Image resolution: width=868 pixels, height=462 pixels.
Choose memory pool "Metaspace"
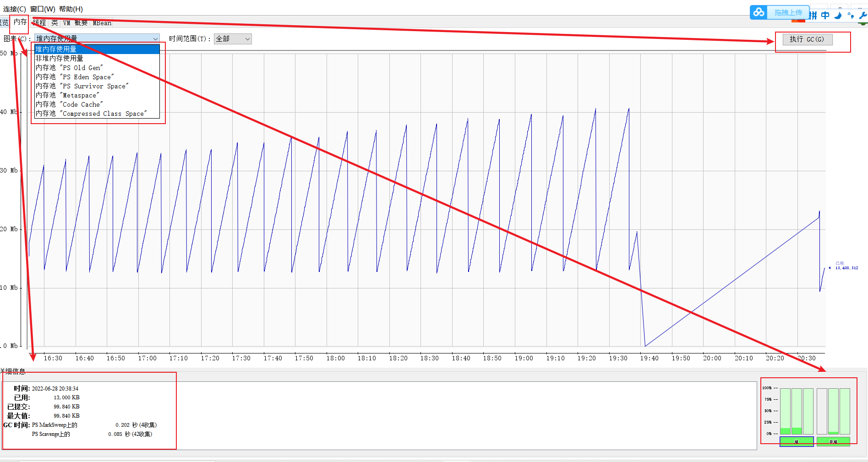coord(97,95)
